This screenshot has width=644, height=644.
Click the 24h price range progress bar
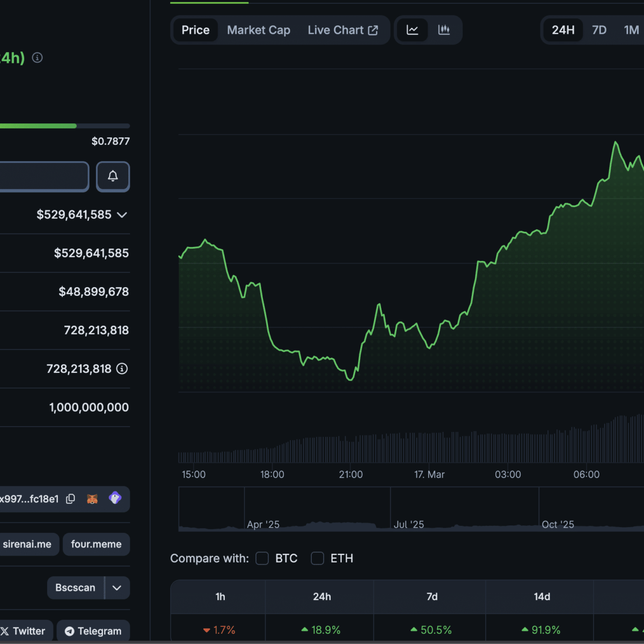tap(64, 126)
